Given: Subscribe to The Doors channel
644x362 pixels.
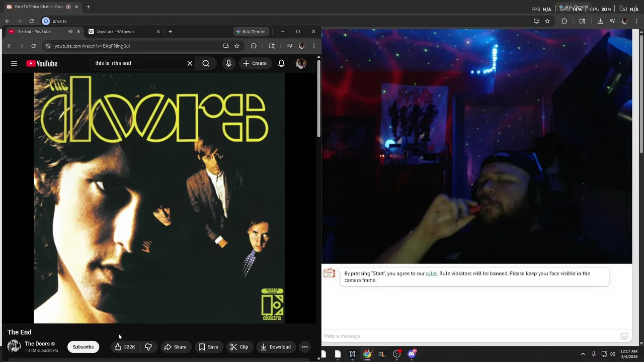Looking at the screenshot, I should pyautogui.click(x=83, y=347).
